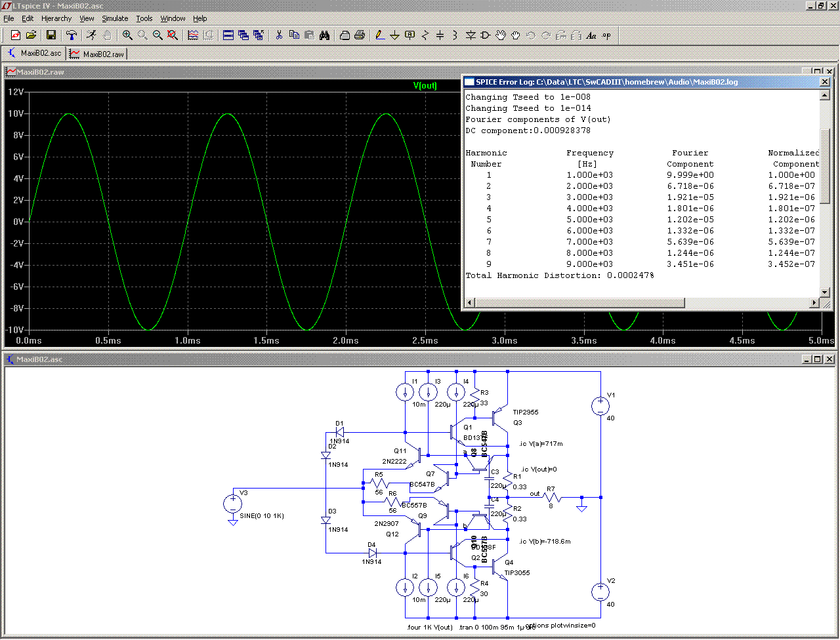Screen dimensions: 840x640
Task: Click the V3 SINE(0 10 1K) source text
Action: 262,516
